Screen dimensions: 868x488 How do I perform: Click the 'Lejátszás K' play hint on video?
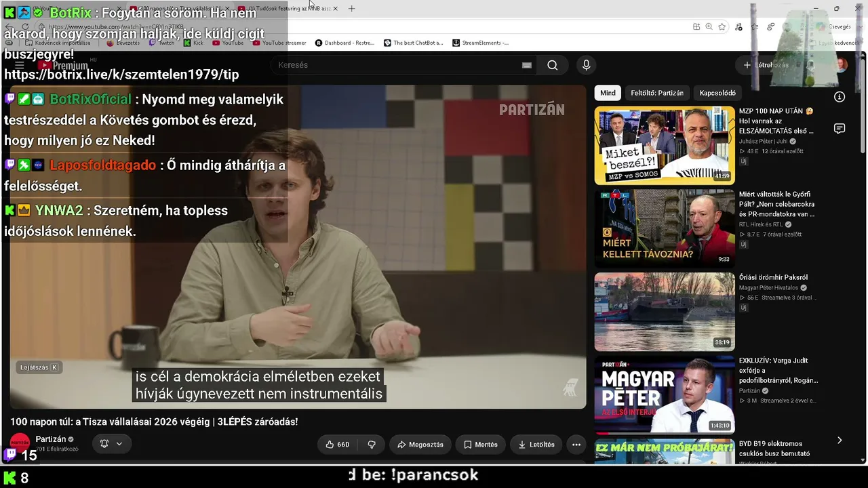click(x=39, y=367)
